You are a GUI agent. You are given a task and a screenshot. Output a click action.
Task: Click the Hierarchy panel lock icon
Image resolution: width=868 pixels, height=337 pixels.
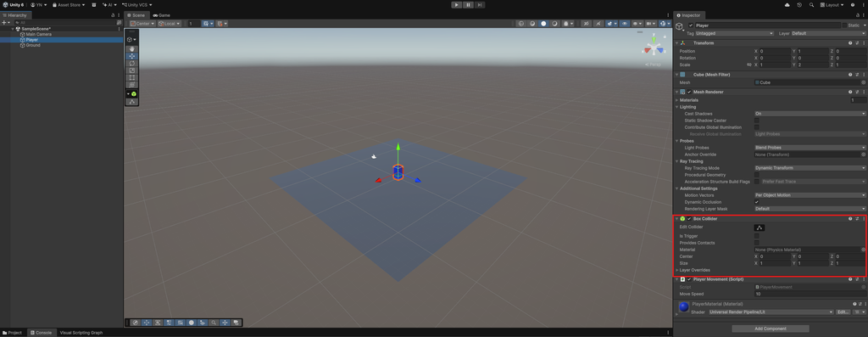[x=114, y=15]
